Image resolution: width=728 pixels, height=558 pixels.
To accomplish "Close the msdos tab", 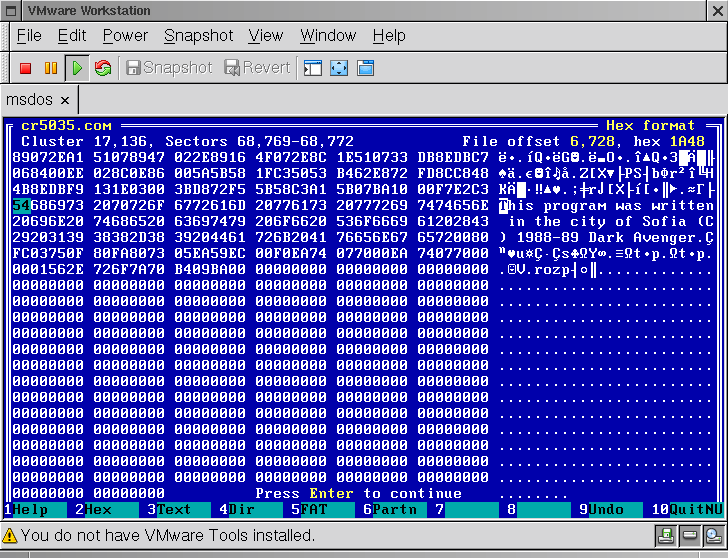I will (x=65, y=100).
